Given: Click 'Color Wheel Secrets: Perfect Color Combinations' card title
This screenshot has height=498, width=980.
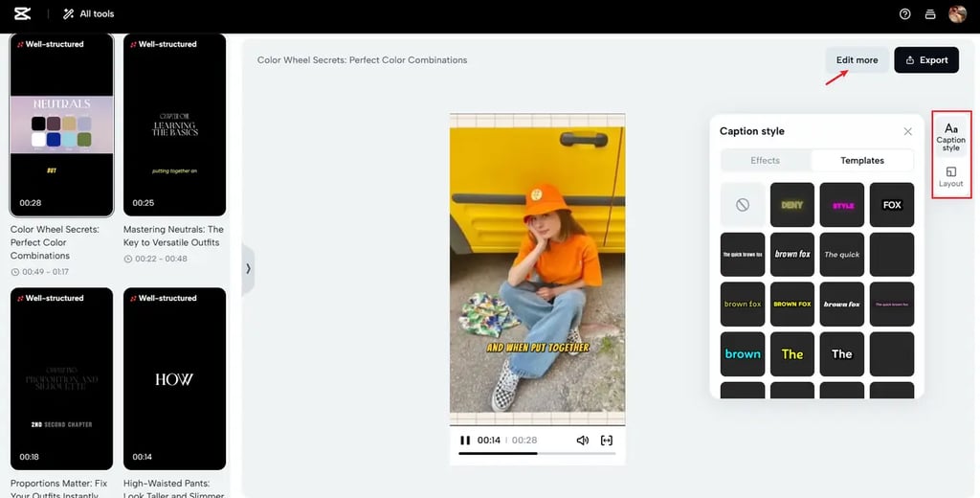Looking at the screenshot, I should (x=55, y=242).
